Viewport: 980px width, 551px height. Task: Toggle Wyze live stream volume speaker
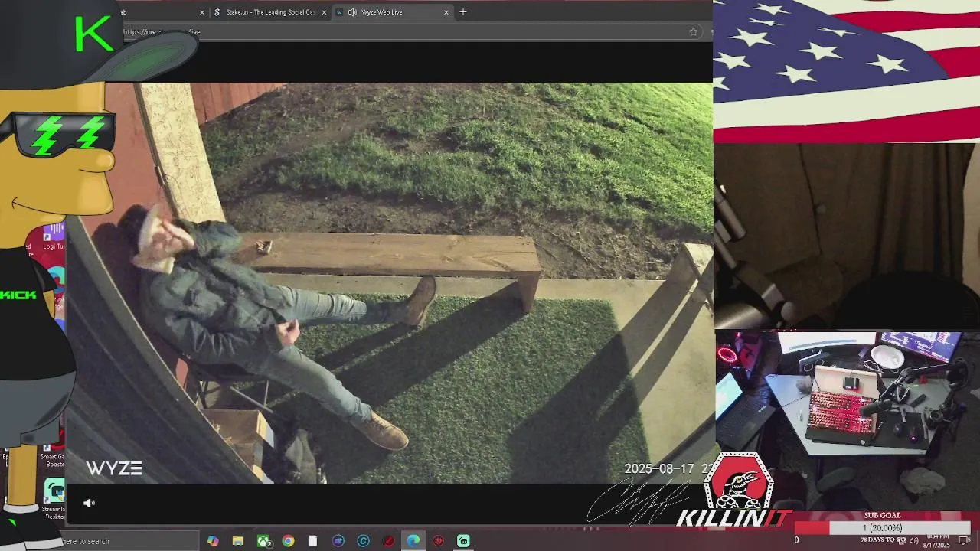pyautogui.click(x=89, y=503)
